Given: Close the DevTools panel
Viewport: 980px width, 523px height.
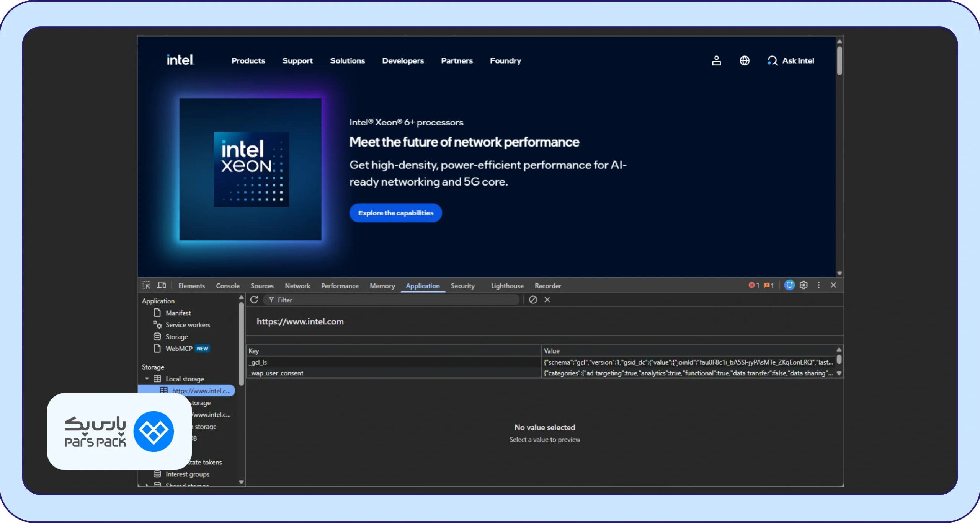Looking at the screenshot, I should (833, 285).
